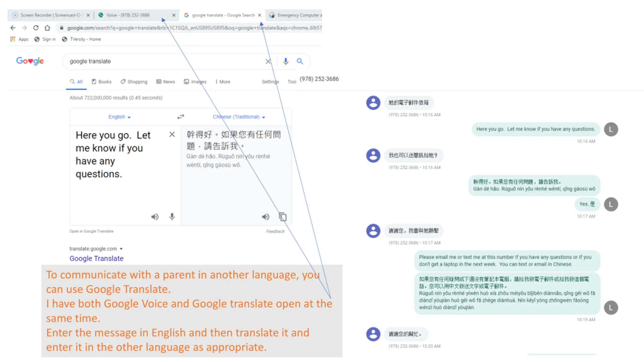Listen to the English source text audio

click(155, 217)
